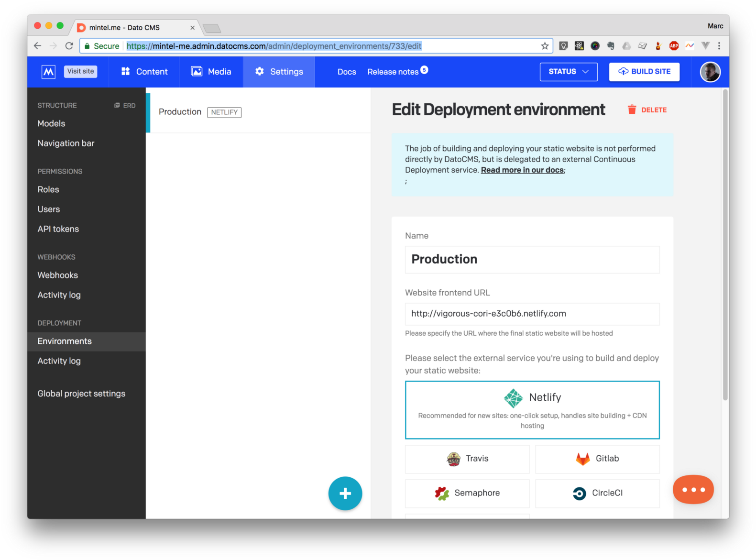The width and height of the screenshot is (756, 560).
Task: Open the Docs link
Action: point(347,72)
